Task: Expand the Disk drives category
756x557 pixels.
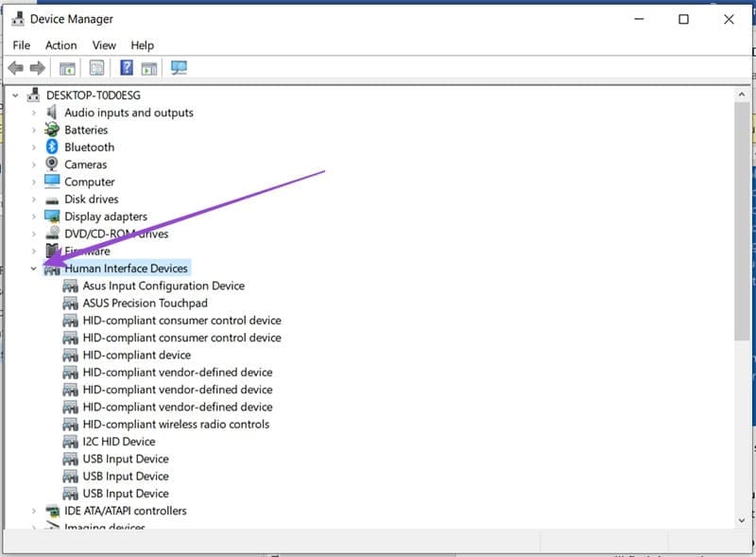Action: 35,199
